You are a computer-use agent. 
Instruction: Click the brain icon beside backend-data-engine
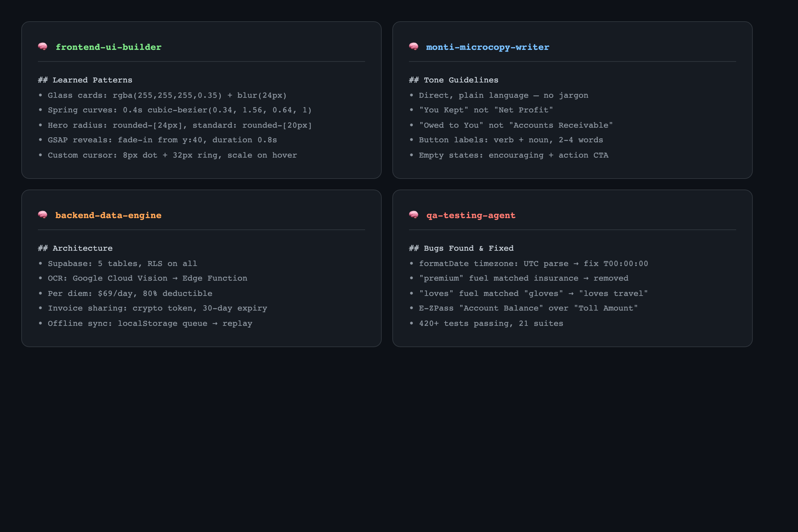pyautogui.click(x=43, y=215)
